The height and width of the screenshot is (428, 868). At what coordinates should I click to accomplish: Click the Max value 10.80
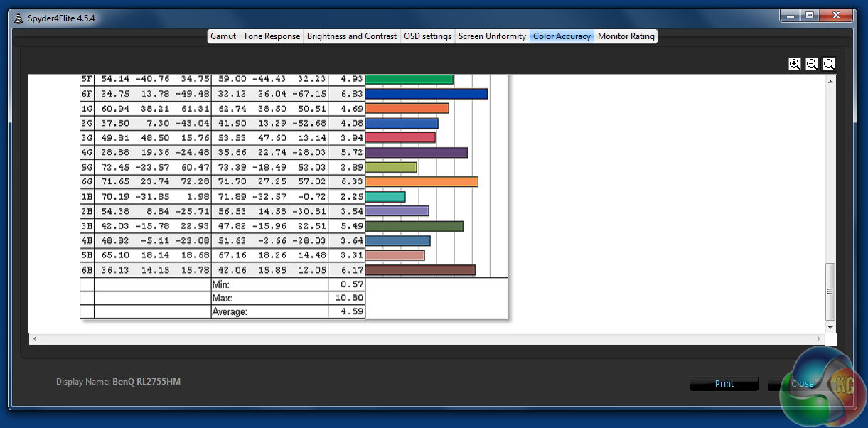click(x=348, y=298)
